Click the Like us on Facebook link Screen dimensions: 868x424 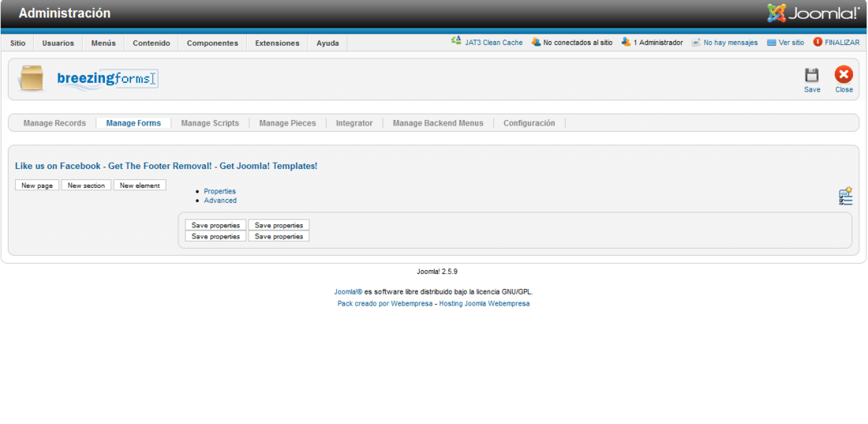58,166
